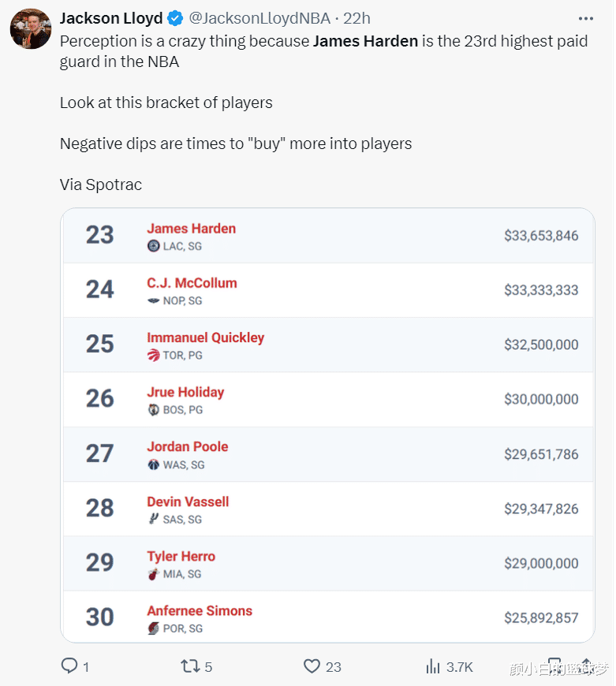Click the Wizards logo under Jordan Poole
This screenshot has height=686, width=616.
pos(153,465)
